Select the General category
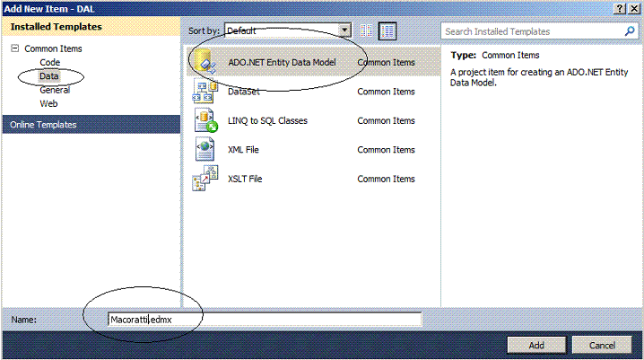This screenshot has height=360, width=644. click(x=55, y=90)
